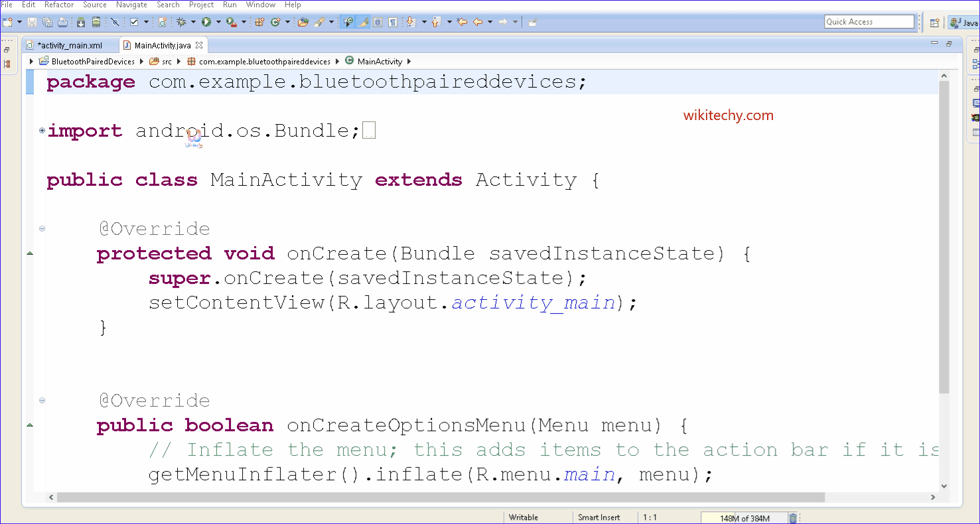Viewport: 980px width, 524px height.
Task: Click the horizontal scrollbar of editor
Action: [x=441, y=497]
